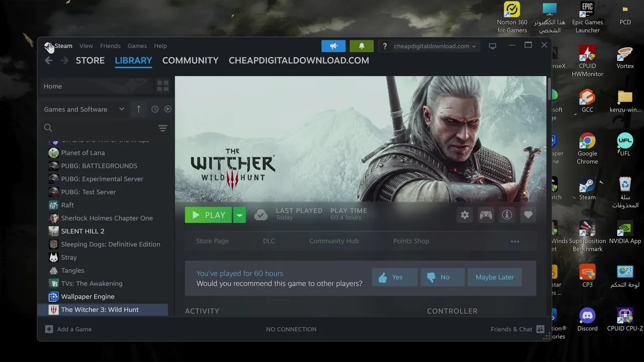
Task: Open the CHEAPDIGITALDOWNLOAD.COM profile tab
Action: (299, 60)
